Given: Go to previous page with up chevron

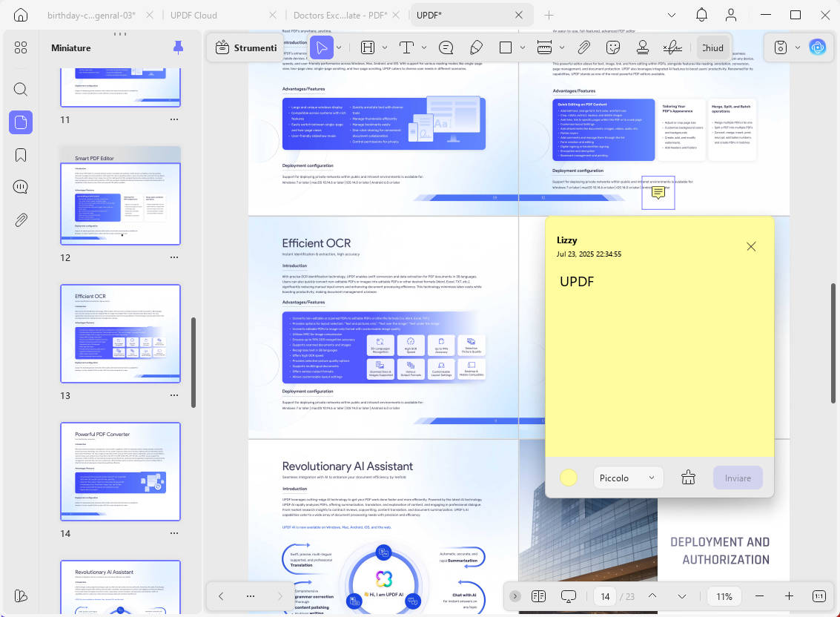Looking at the screenshot, I should pos(652,595).
